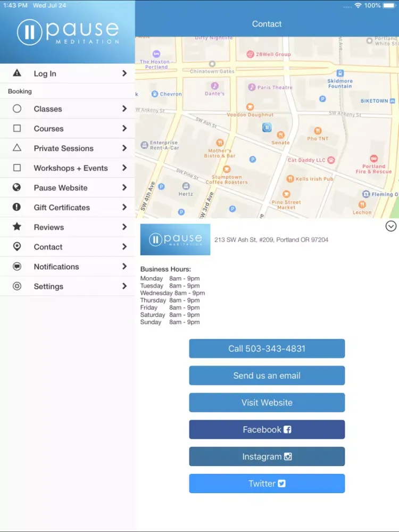Tap the Log In warning triangle icon

(16, 73)
